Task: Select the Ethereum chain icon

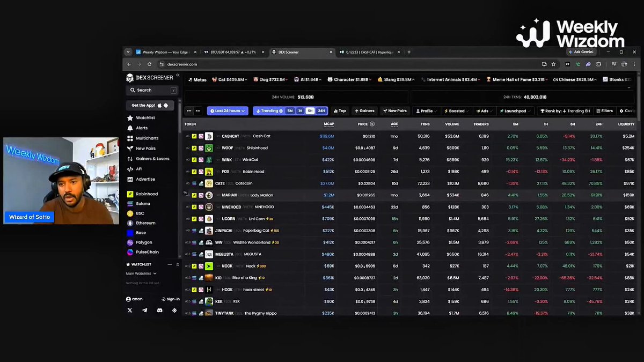Action: point(130,223)
